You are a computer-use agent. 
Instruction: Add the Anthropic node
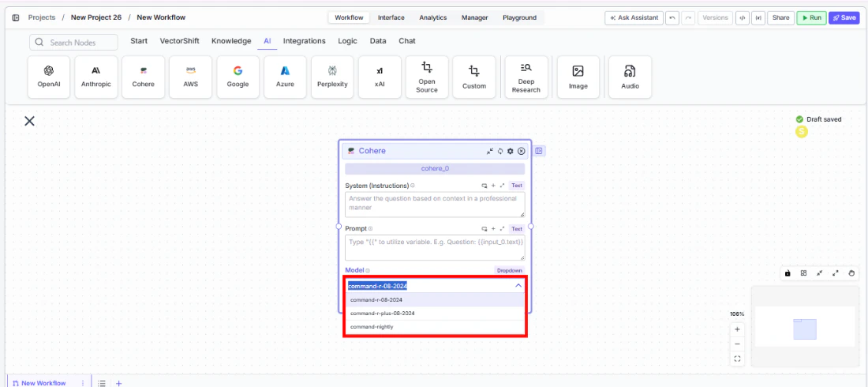[96, 77]
